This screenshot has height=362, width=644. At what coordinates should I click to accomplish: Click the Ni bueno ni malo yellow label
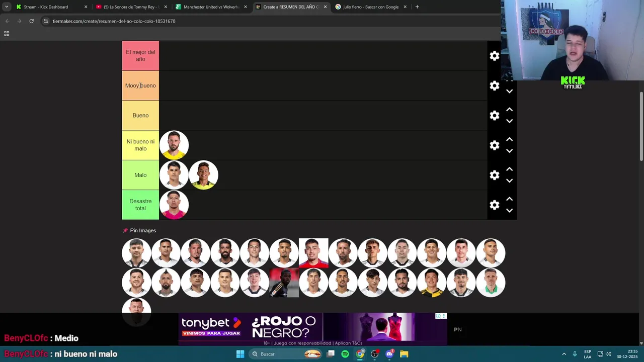[140, 145]
